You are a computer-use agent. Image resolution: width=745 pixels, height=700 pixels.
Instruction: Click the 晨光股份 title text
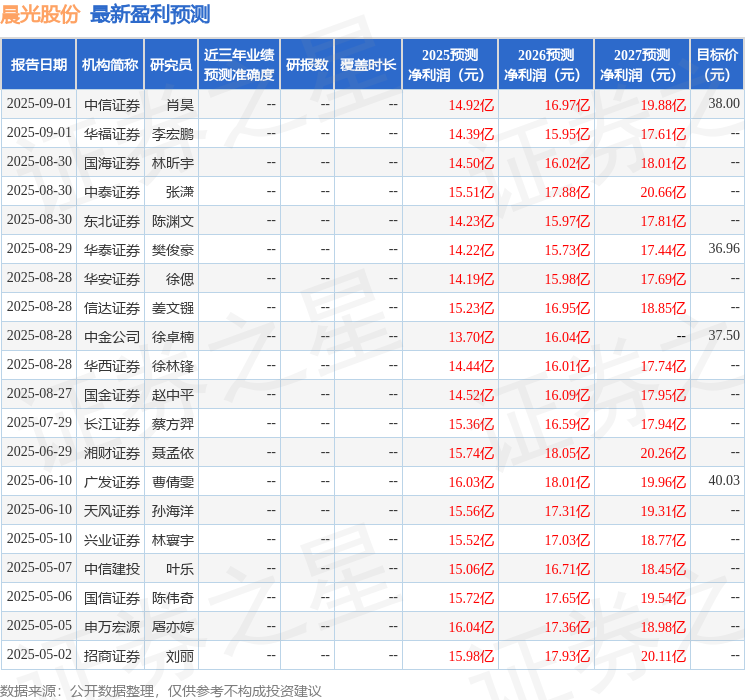pyautogui.click(x=40, y=14)
